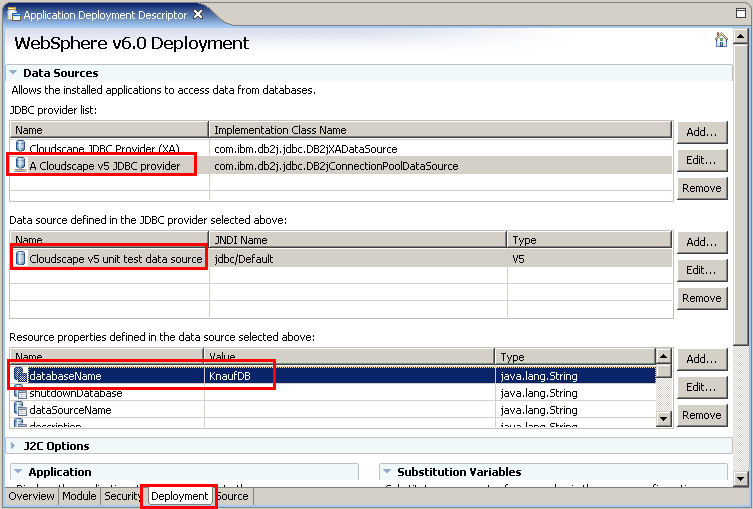This screenshot has width=753, height=509.
Task: Maximize the editor view
Action: click(741, 13)
